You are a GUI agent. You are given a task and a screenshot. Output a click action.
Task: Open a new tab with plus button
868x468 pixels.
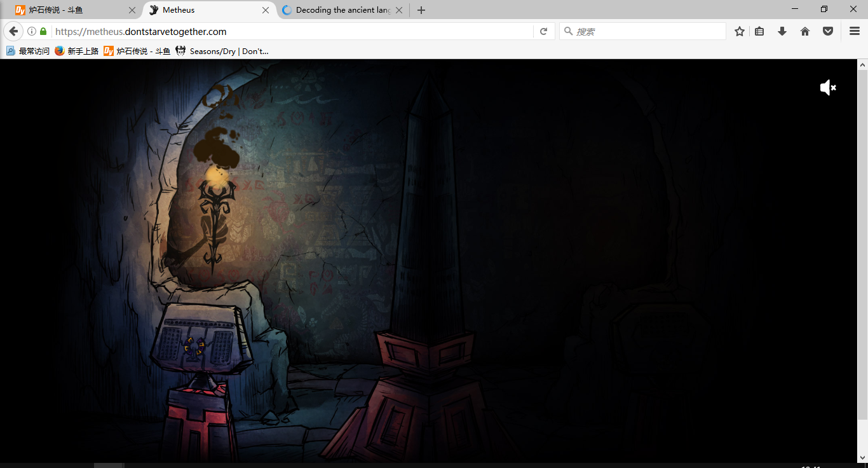(421, 10)
